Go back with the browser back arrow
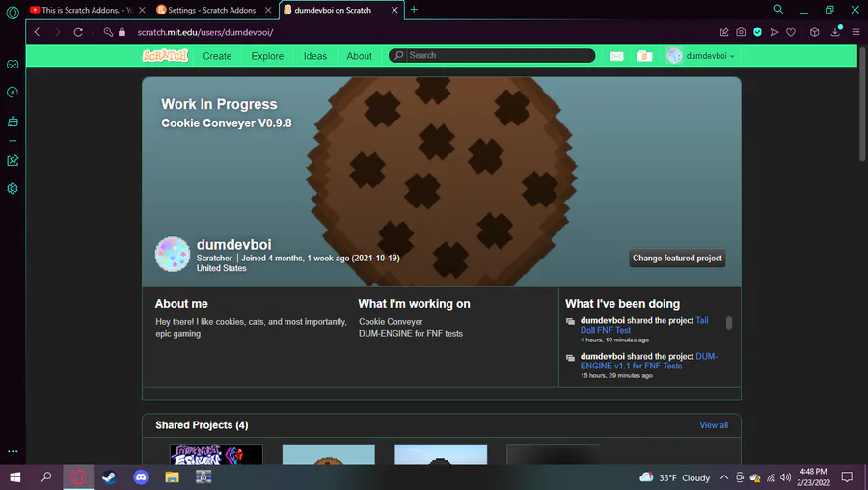Image resolution: width=868 pixels, height=490 pixels. 37,32
